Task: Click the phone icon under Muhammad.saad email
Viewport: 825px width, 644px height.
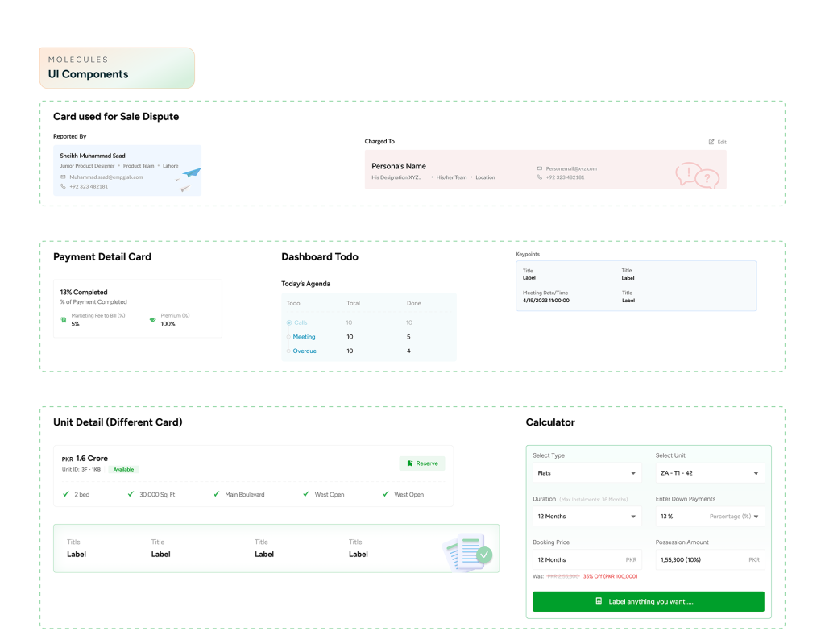Action: pyautogui.click(x=64, y=186)
